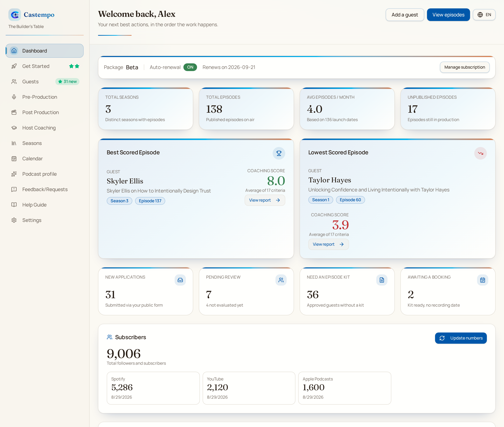Click the Update numbers button

461,338
